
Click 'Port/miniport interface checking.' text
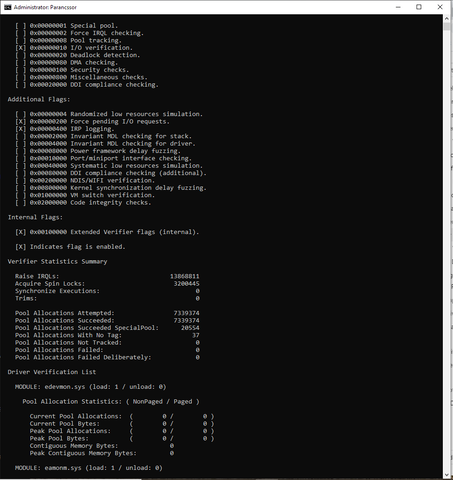[x=131, y=158]
